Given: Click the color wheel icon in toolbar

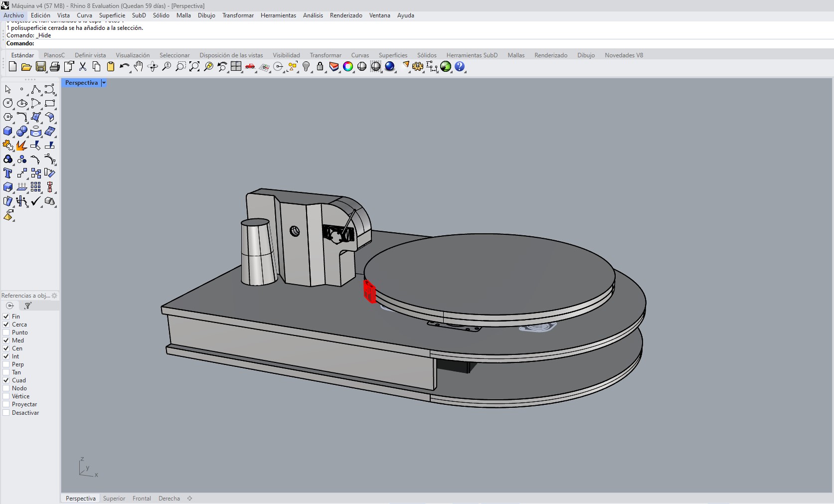Looking at the screenshot, I should pos(348,67).
